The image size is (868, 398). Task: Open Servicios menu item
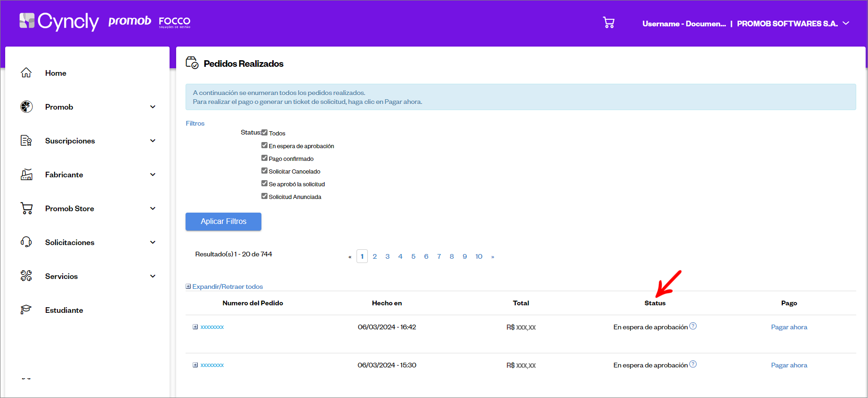point(61,276)
